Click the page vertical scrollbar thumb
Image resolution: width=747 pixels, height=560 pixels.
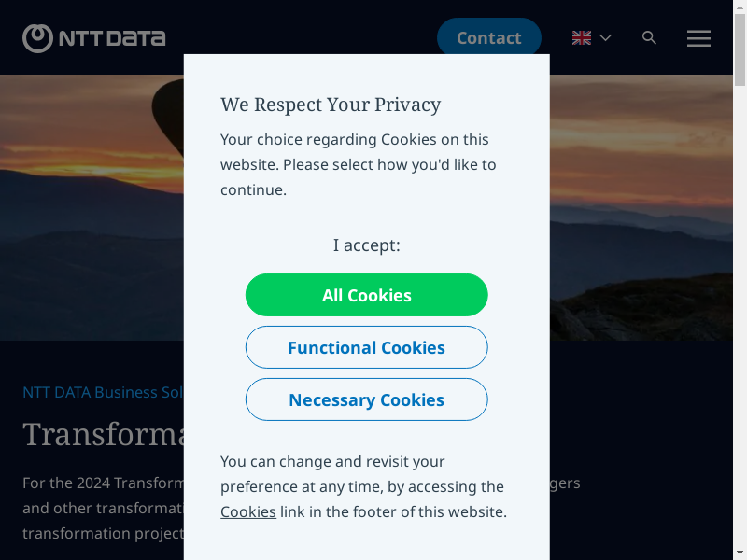[740, 47]
